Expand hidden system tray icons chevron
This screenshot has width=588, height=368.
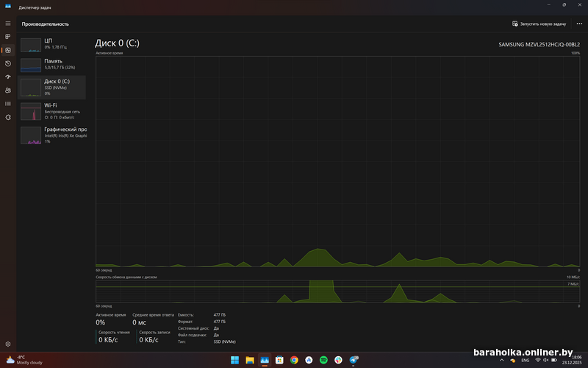point(502,360)
